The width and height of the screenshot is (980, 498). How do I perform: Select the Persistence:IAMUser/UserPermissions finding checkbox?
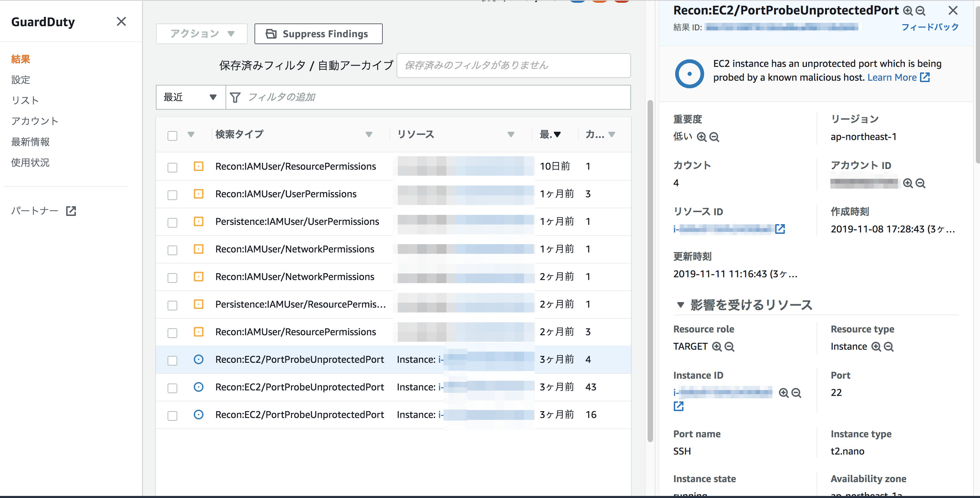(172, 222)
